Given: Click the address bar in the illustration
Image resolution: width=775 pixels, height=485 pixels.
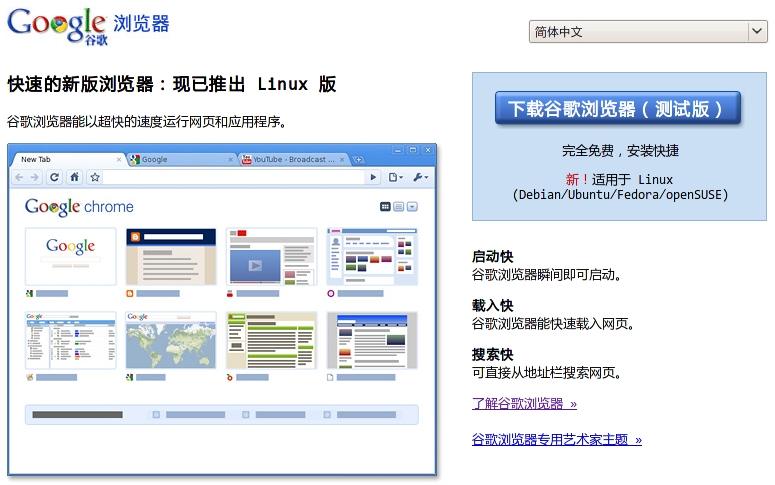Looking at the screenshot, I should coord(234,177).
